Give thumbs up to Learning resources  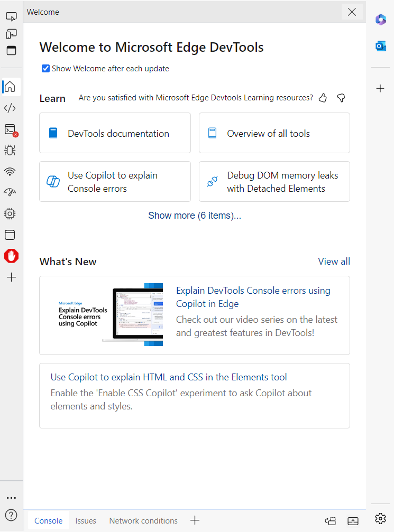[323, 98]
